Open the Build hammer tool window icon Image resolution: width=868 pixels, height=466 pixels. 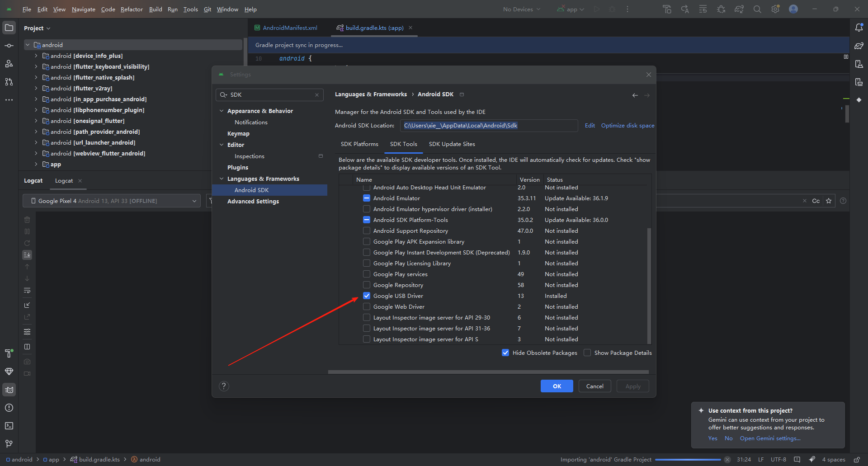[x=9, y=353]
